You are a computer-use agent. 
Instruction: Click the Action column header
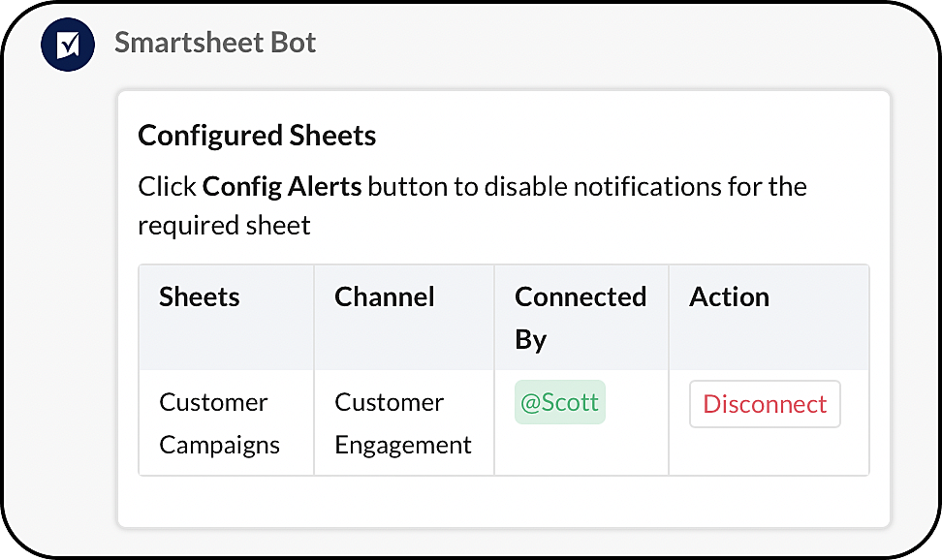729,297
